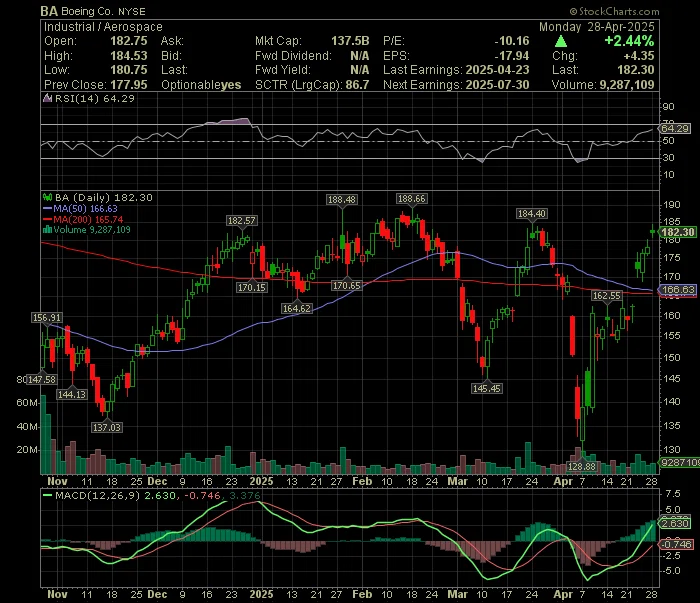The image size is (700, 603).
Task: Click the P/E value -10.16
Action: tap(512, 41)
